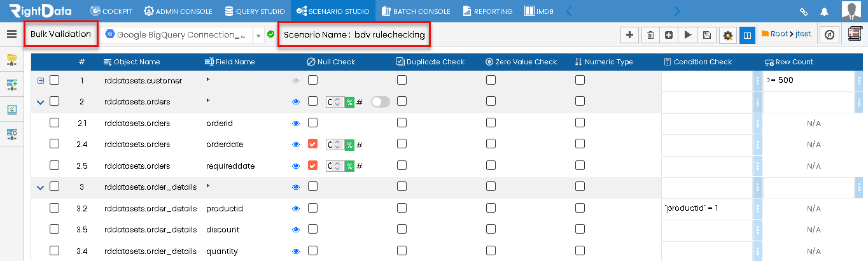Open the hamburger menu icon

(x=11, y=34)
